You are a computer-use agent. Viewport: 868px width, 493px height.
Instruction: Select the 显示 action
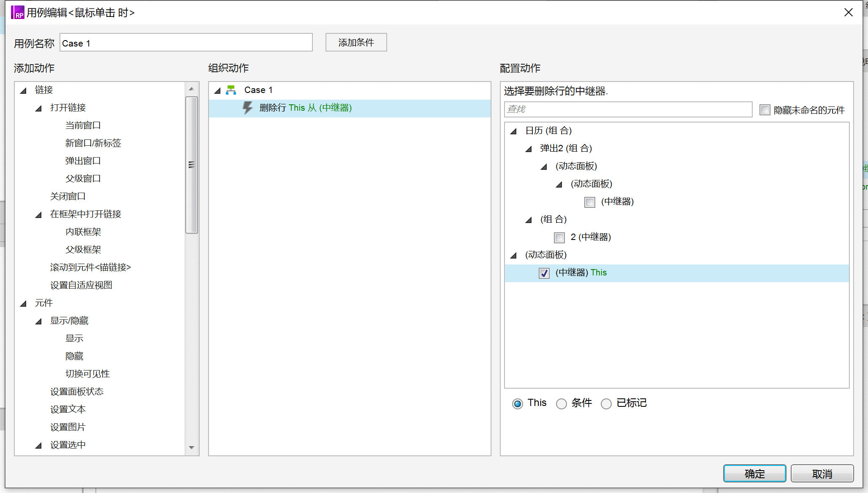[74, 338]
